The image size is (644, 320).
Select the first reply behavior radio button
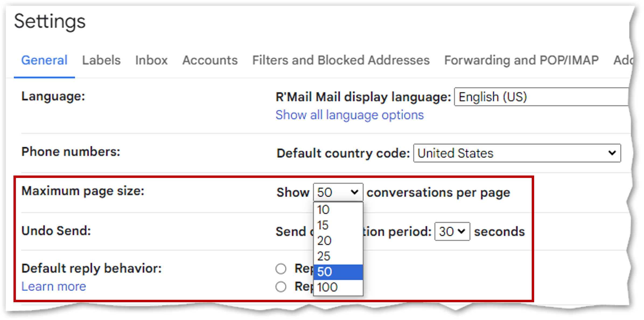pyautogui.click(x=281, y=269)
